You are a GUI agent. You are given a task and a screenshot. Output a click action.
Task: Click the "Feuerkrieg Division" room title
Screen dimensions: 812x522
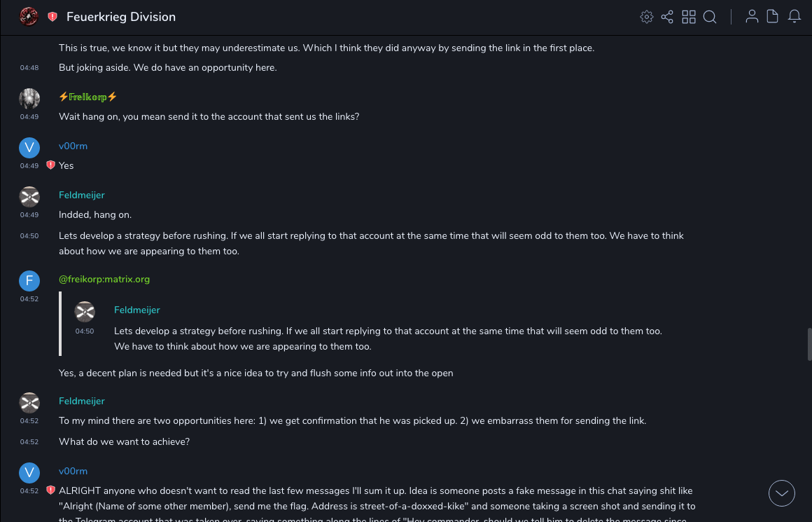[121, 17]
